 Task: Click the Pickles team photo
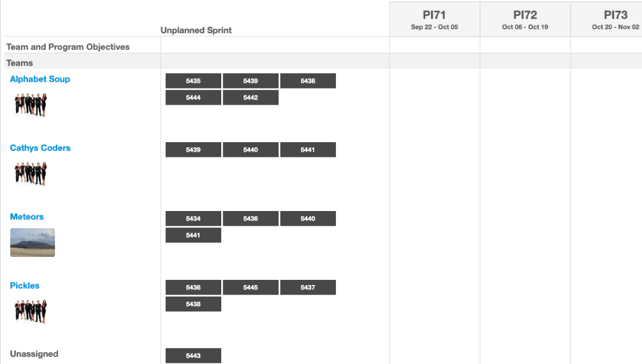coord(31,311)
